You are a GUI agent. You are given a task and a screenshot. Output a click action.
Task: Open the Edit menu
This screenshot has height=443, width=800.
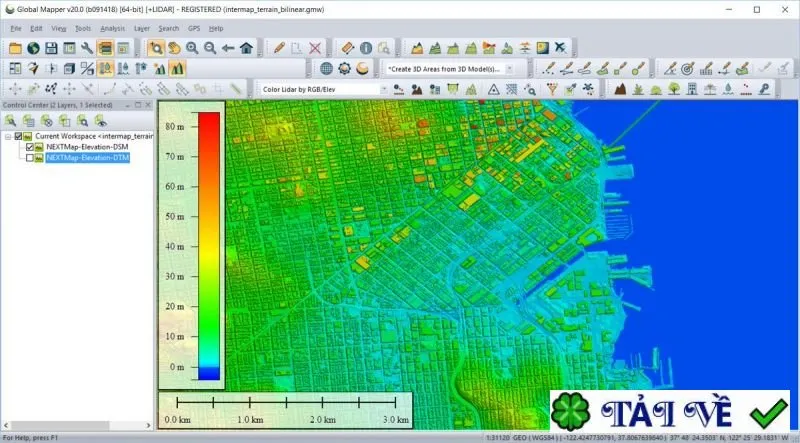tap(36, 29)
